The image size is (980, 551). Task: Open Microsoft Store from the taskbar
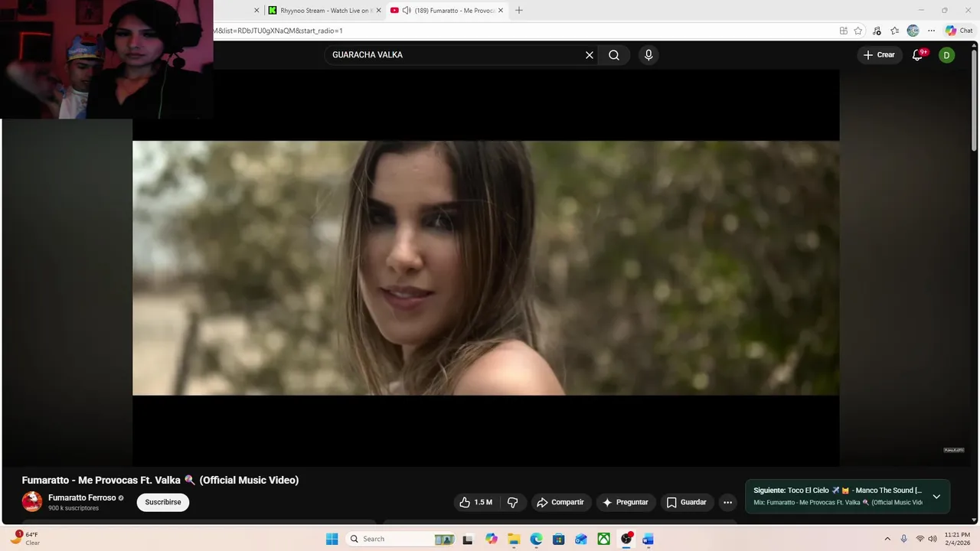tap(559, 539)
